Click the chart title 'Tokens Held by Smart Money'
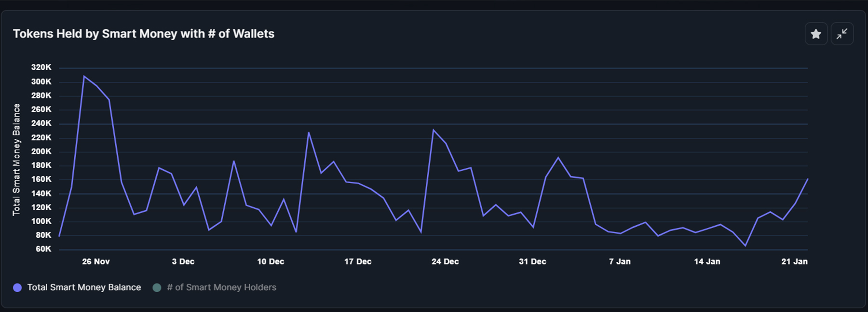The image size is (868, 312). coord(143,34)
